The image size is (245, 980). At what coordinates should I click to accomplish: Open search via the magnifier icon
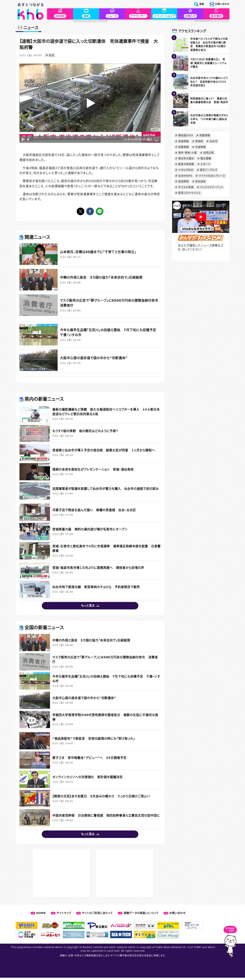[x=196, y=4]
